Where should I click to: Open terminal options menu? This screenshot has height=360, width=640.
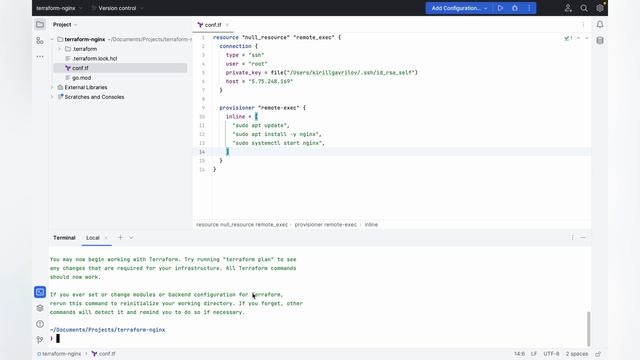coord(572,238)
